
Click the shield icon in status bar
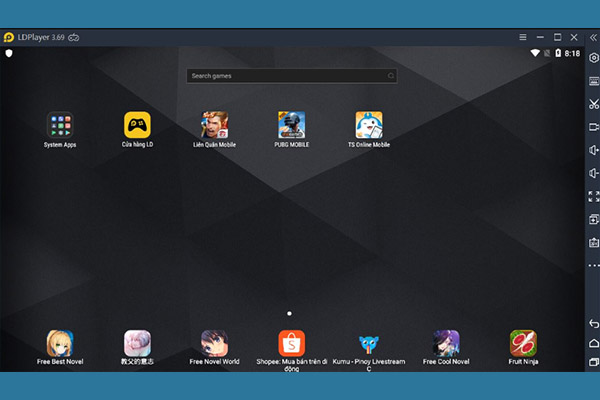coord(9,53)
